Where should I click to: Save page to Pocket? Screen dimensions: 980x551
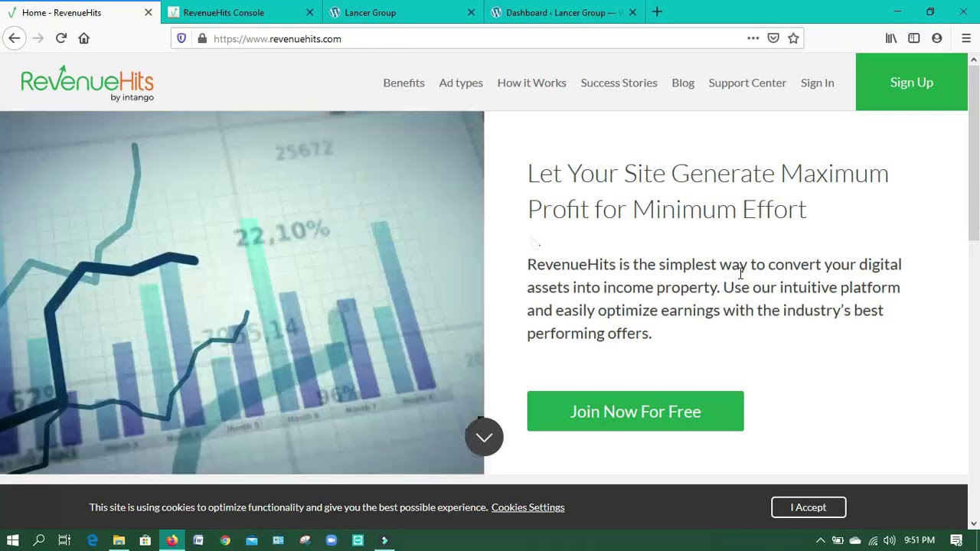click(773, 38)
